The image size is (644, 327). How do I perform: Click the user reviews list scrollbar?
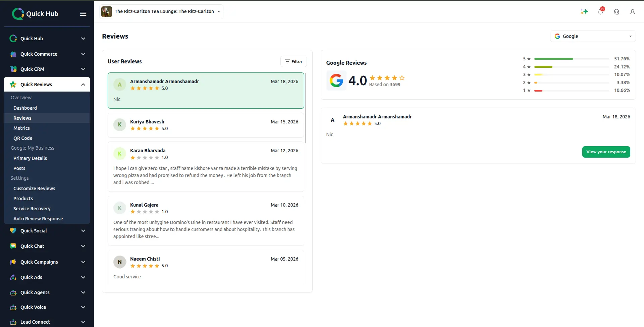[305, 108]
